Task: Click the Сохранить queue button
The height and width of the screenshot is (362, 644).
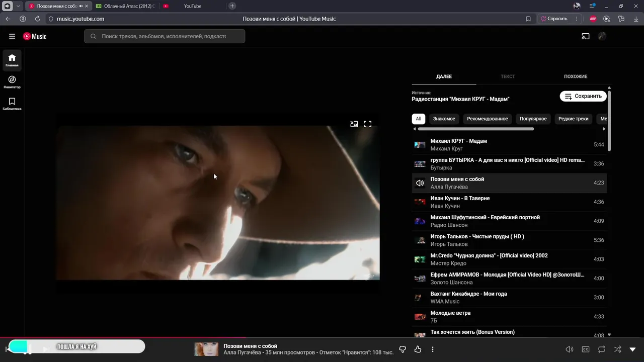Action: (x=583, y=96)
